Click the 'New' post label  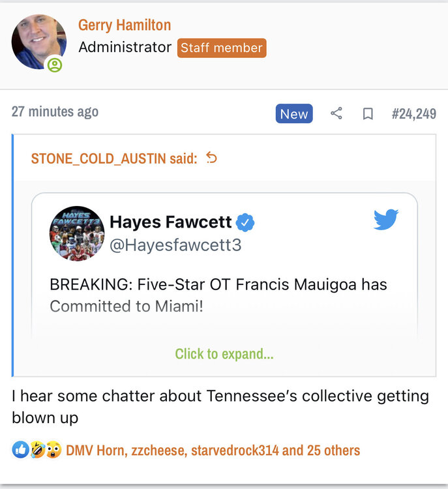[x=293, y=113]
